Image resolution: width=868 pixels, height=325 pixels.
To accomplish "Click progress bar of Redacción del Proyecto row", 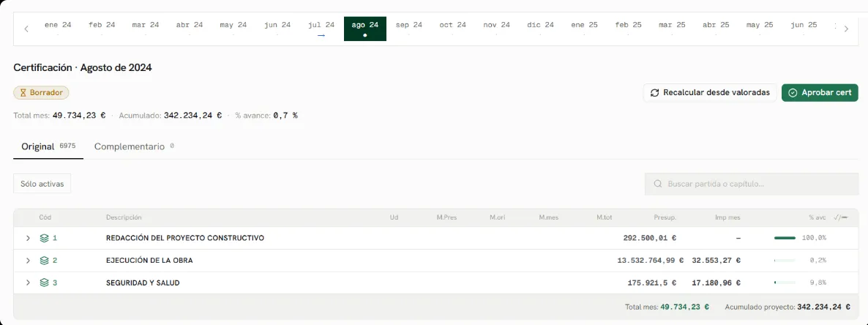I will (x=785, y=238).
